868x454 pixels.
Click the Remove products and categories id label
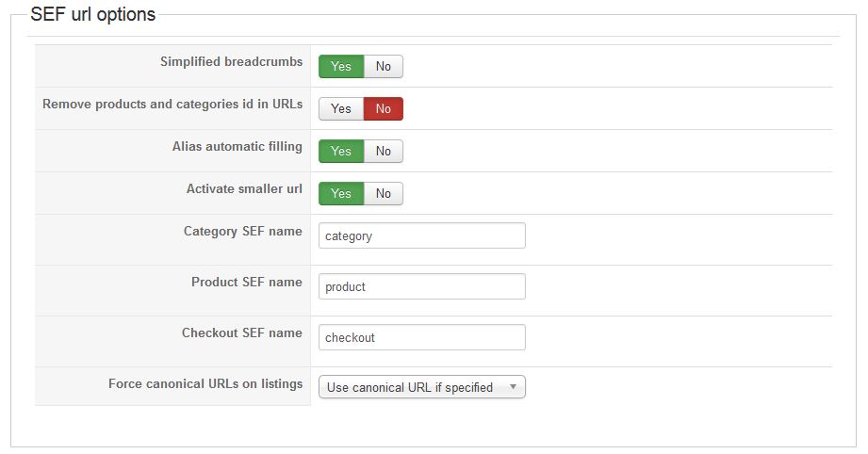point(172,105)
